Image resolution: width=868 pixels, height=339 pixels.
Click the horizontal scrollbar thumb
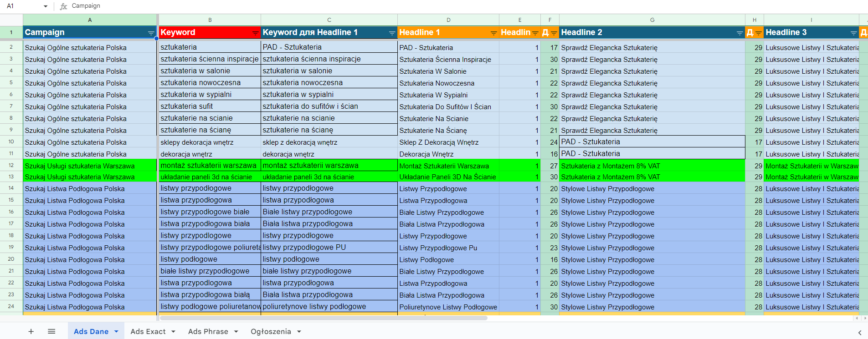coord(324,318)
